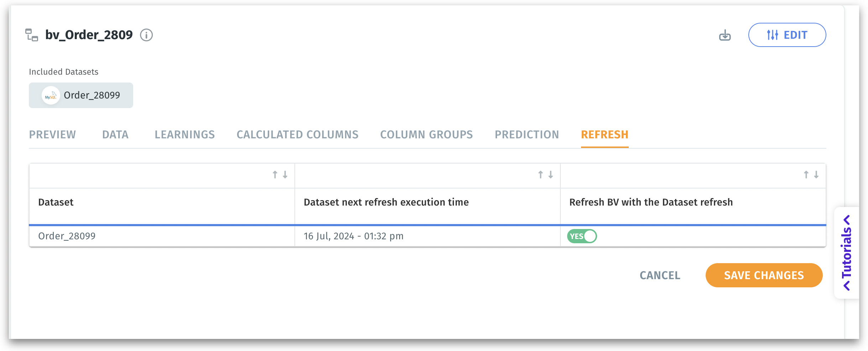This screenshot has width=868, height=351.
Task: Sort Dataset column descending arrow
Action: click(285, 175)
